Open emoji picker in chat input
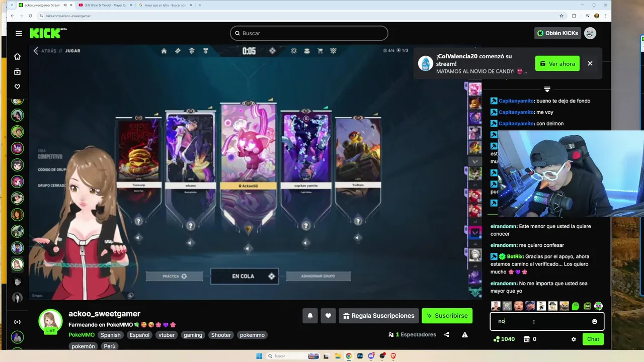Viewport: 644px width, 362px height. click(x=595, y=321)
